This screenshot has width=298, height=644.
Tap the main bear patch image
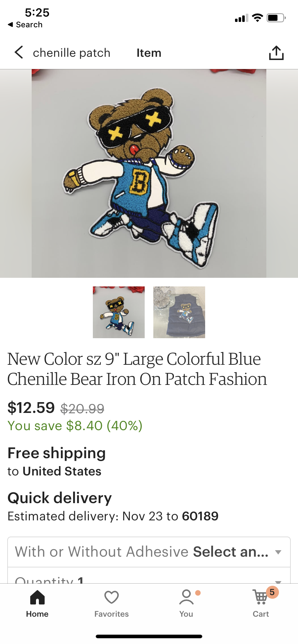click(x=149, y=173)
